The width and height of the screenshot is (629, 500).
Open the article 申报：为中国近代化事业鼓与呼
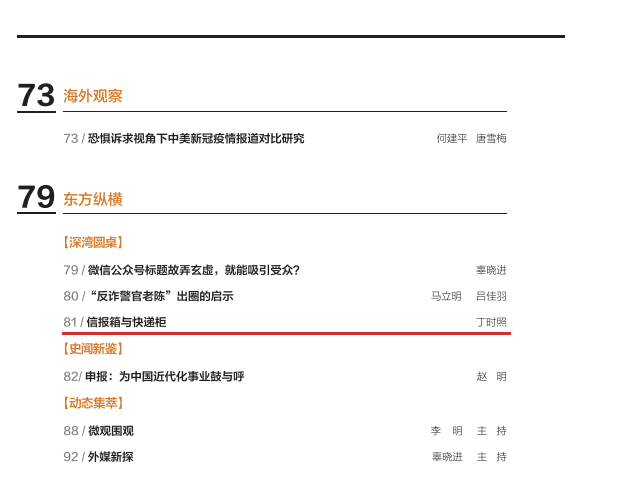point(164,376)
